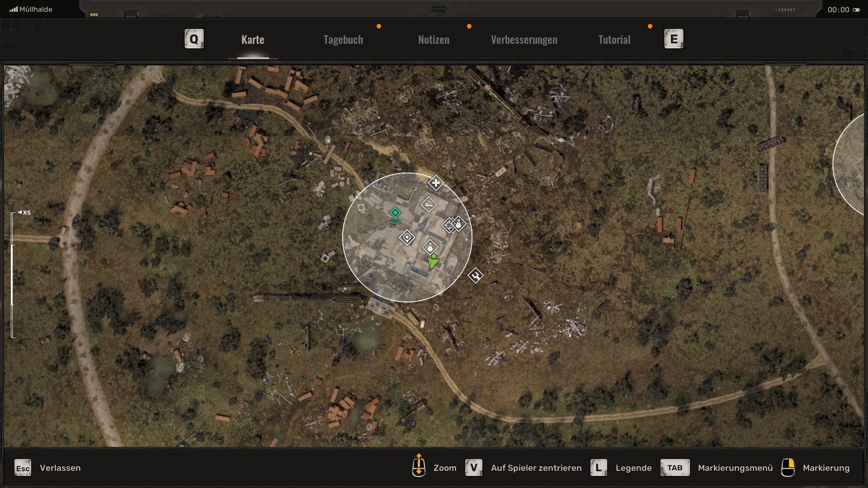Screen dimensions: 868x488
Task: Click the wrench technician map marker
Action: click(475, 275)
